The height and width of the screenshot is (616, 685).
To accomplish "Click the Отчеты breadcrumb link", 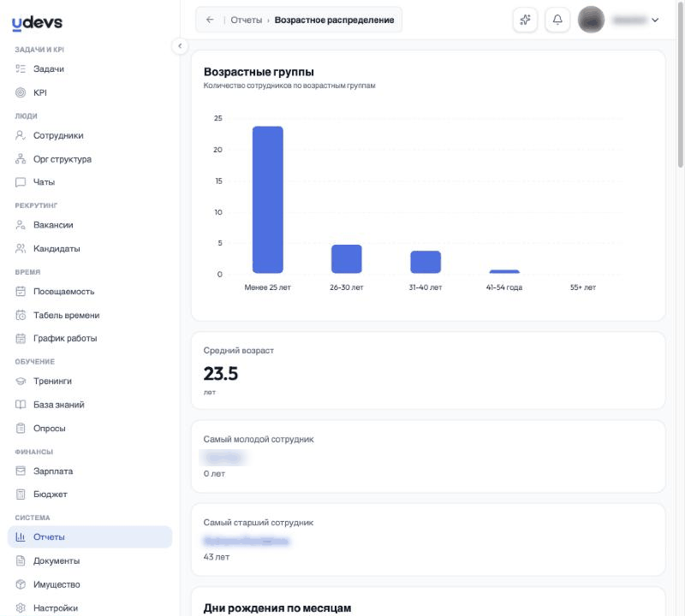I will click(x=246, y=20).
